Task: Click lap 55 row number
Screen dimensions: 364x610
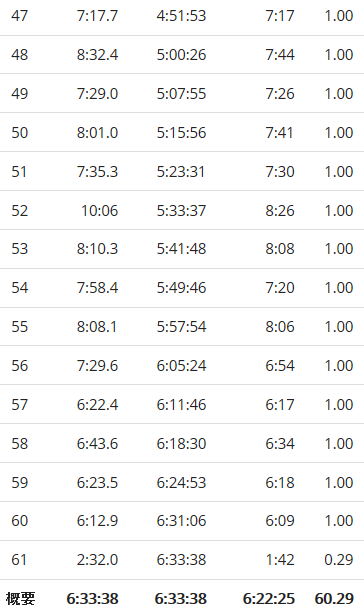Action: coord(19,326)
